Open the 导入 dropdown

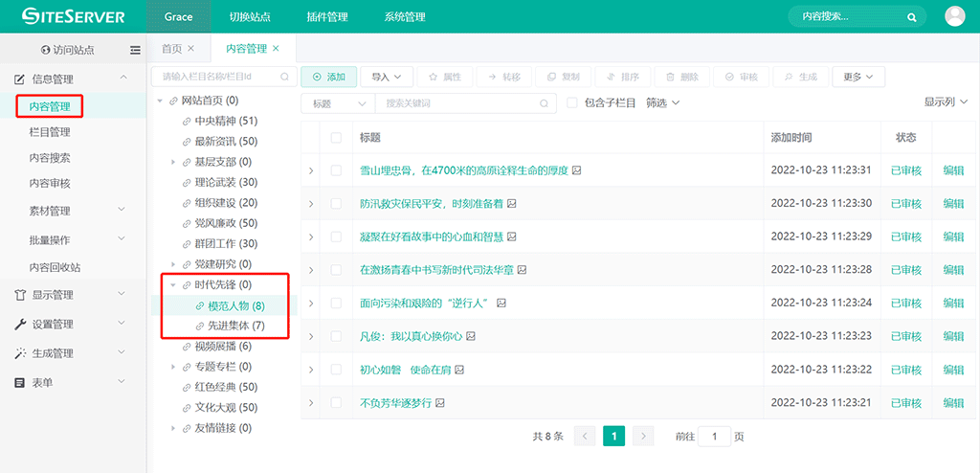tap(387, 77)
